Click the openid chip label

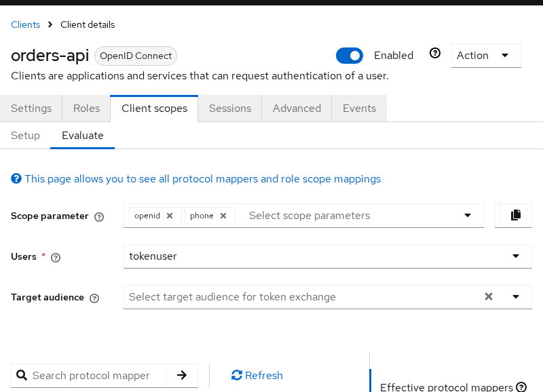point(147,216)
